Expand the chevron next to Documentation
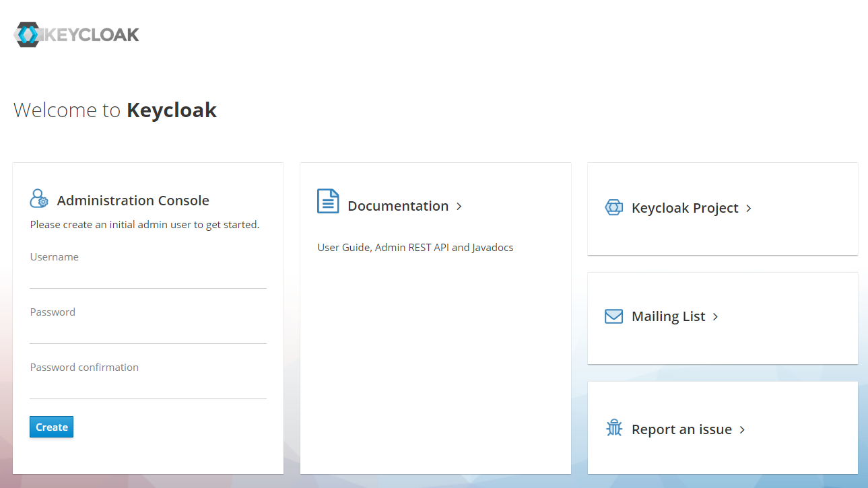Viewport: 868px width, 488px height. (x=459, y=207)
